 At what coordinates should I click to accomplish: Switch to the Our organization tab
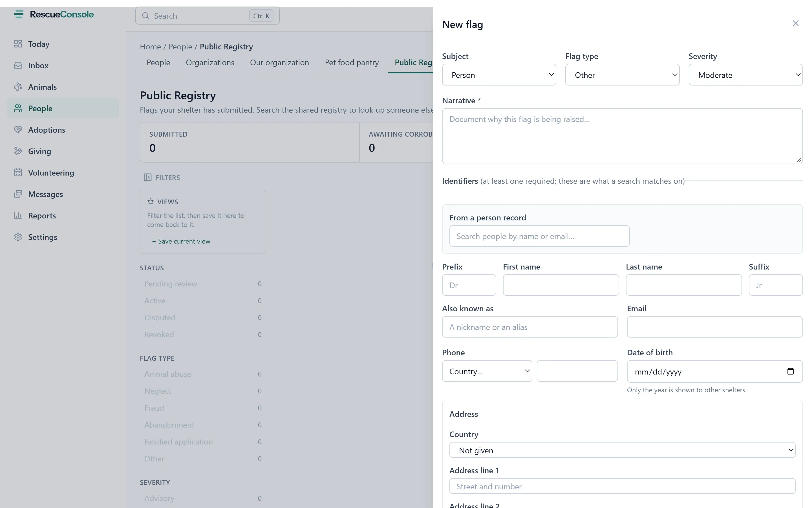tap(279, 62)
